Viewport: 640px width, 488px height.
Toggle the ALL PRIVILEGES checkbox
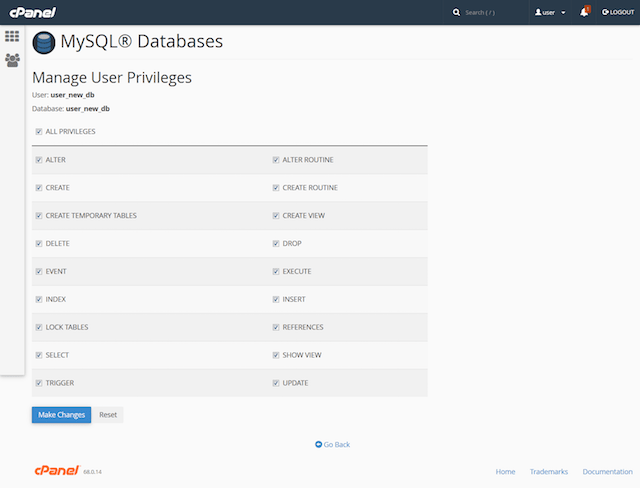pos(39,131)
